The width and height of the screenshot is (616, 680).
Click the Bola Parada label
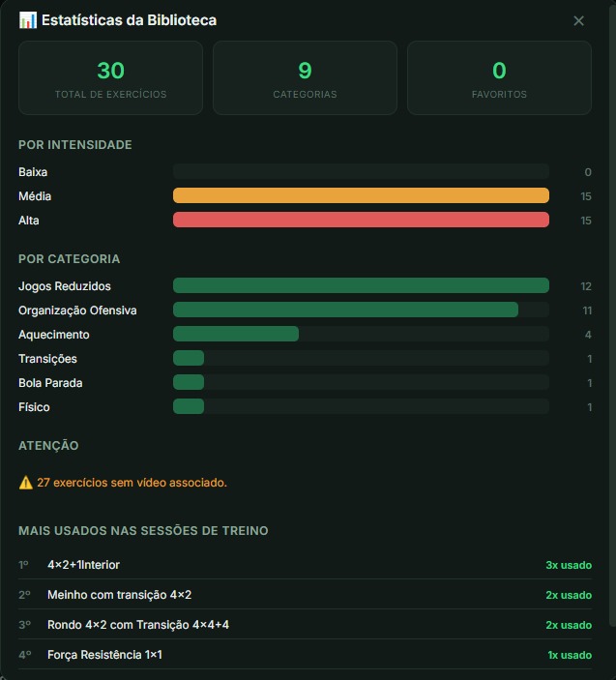click(50, 383)
